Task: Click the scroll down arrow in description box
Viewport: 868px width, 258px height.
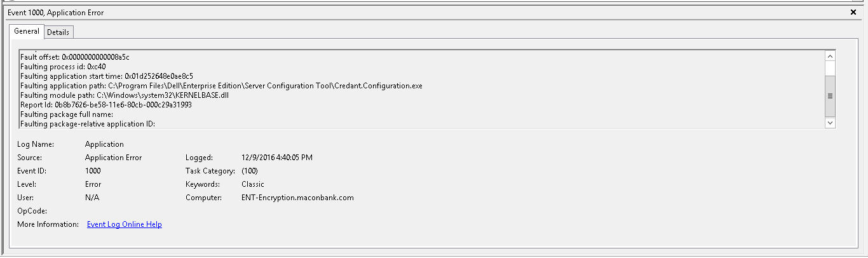Action: 829,123
